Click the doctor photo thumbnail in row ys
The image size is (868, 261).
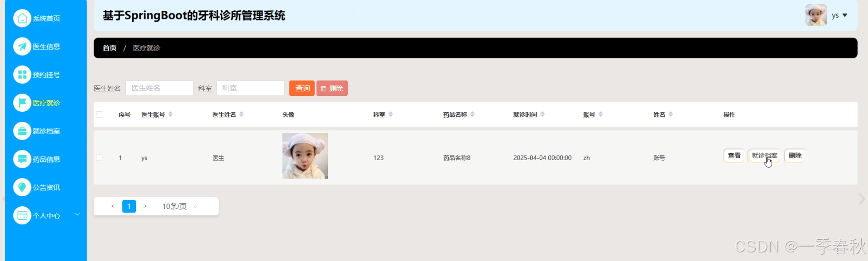click(305, 156)
